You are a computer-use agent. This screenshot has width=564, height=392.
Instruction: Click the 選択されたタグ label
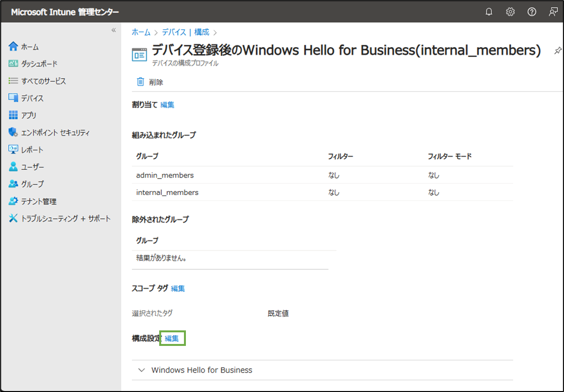point(152,313)
